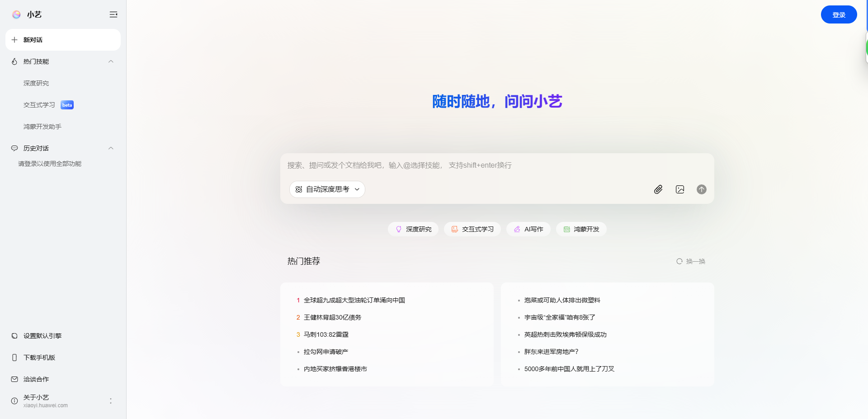Start a 新对话 new conversation
Image resolution: width=868 pixels, height=419 pixels.
[x=63, y=40]
